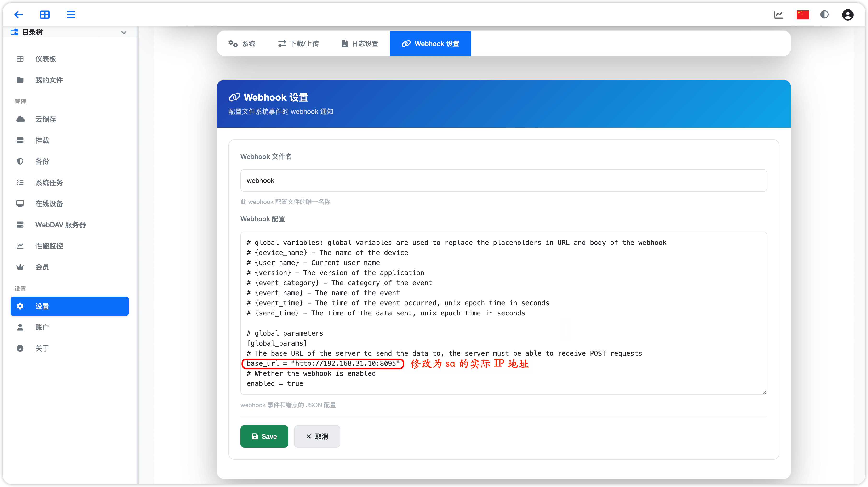Switch to the 系统 tab
The width and height of the screenshot is (868, 487).
242,44
